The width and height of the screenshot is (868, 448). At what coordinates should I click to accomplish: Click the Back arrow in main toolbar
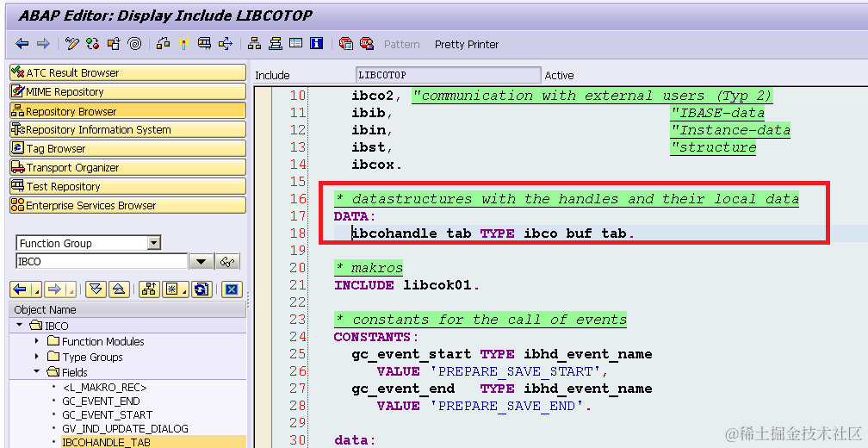(22, 44)
